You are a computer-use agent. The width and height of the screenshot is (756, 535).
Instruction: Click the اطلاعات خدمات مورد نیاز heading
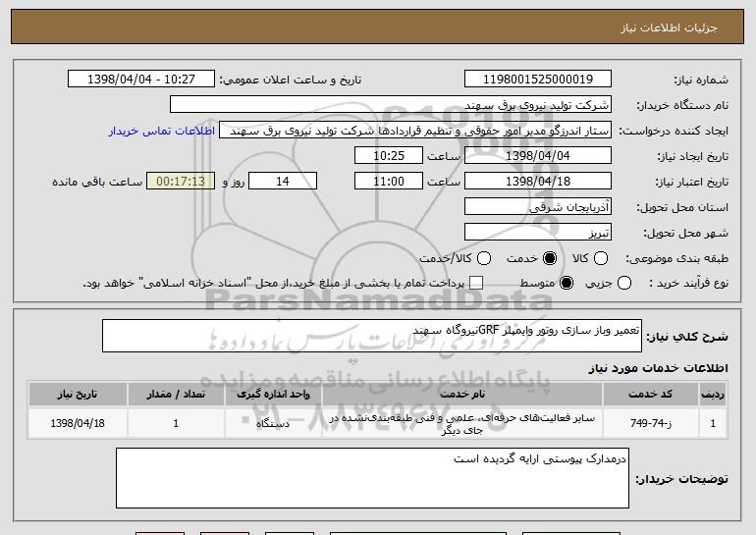click(658, 368)
